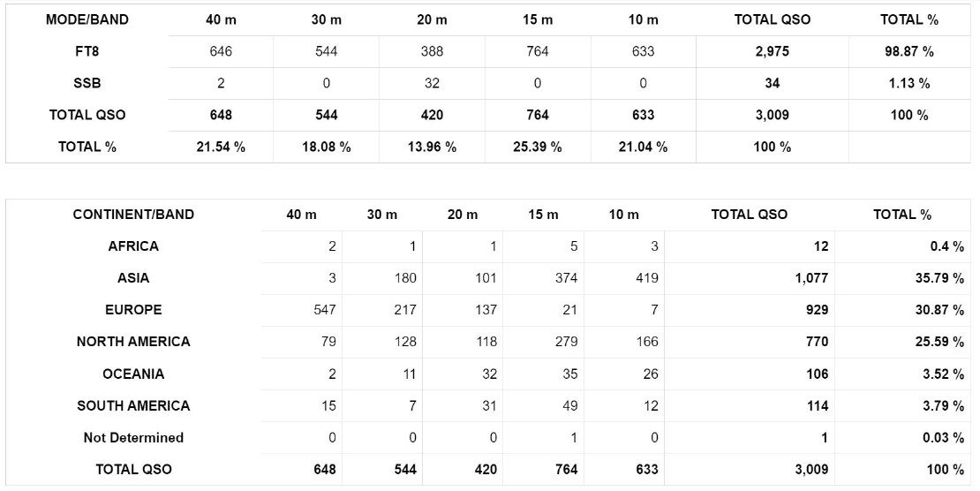Select the CONTINENT/BAND header cell
Image resolution: width=980 pixels, height=491 pixels.
[133, 215]
